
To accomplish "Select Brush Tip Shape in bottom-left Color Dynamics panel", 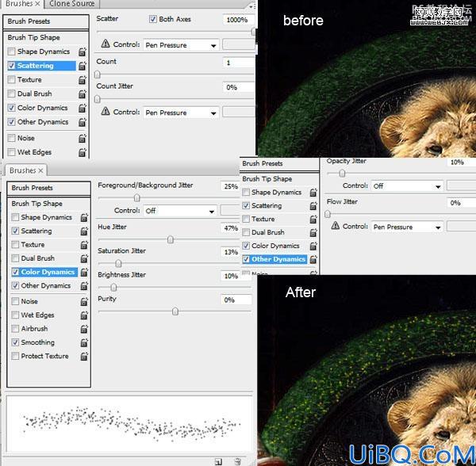I will pos(37,204).
